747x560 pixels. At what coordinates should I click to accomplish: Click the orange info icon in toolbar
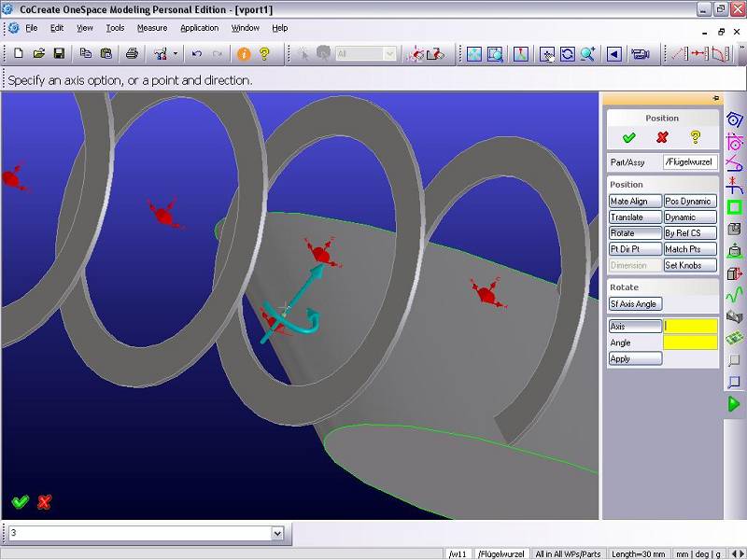tap(244, 54)
